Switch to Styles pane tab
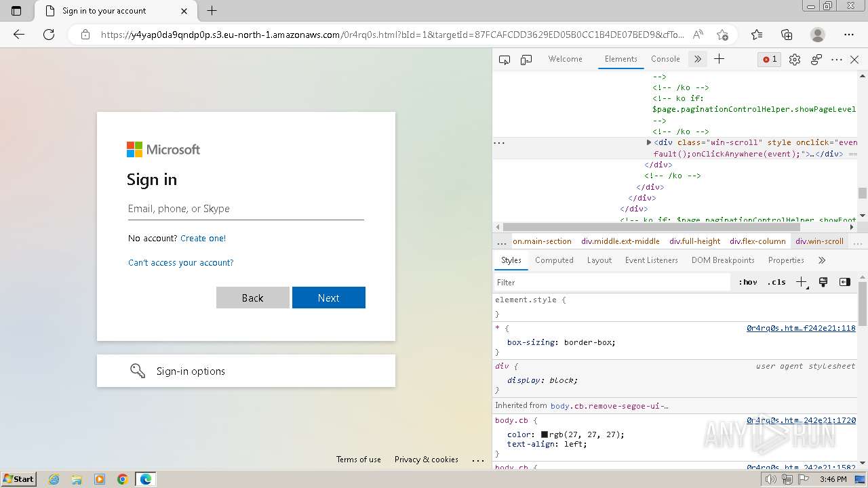 point(511,260)
